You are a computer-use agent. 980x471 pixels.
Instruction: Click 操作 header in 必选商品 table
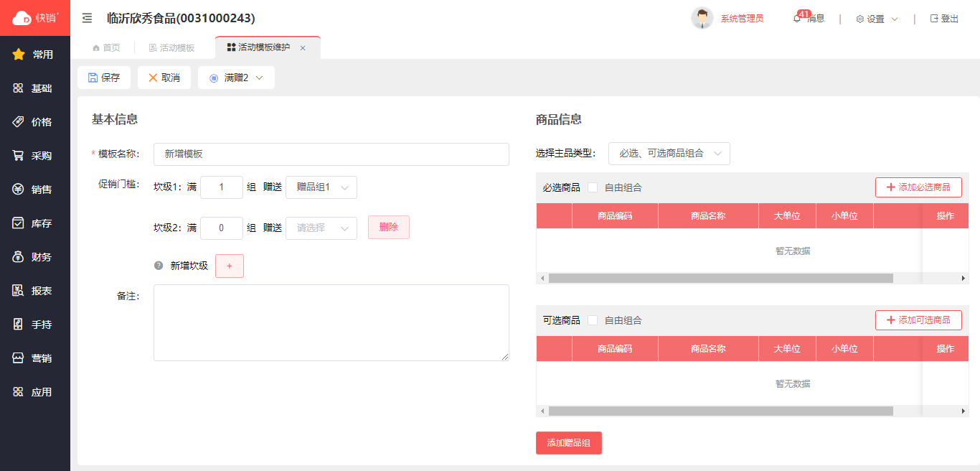coord(945,216)
